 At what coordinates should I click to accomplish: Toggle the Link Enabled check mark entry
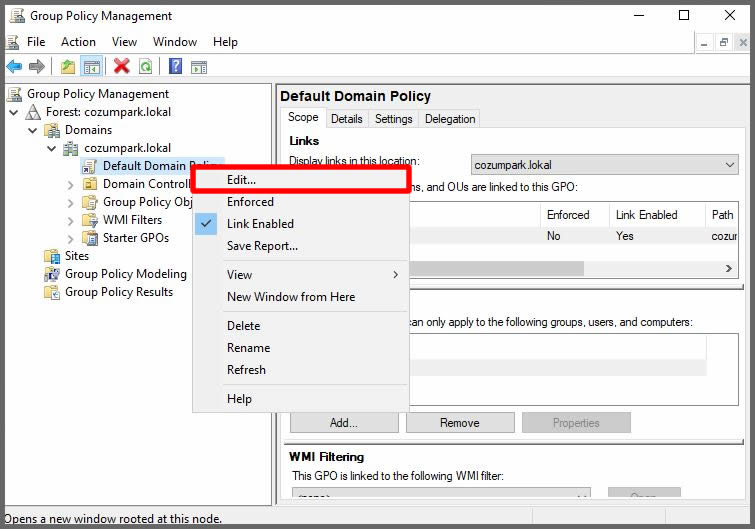[301, 224]
